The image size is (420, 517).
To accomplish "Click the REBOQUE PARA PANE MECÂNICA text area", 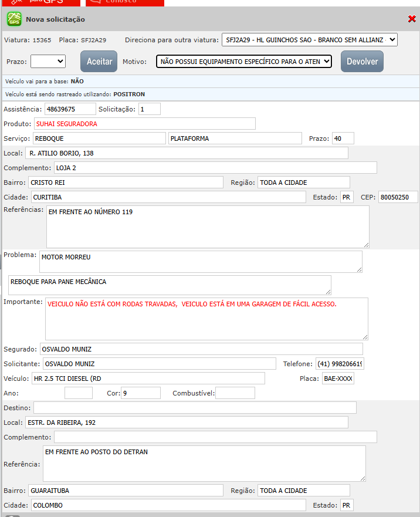I will (x=170, y=285).
